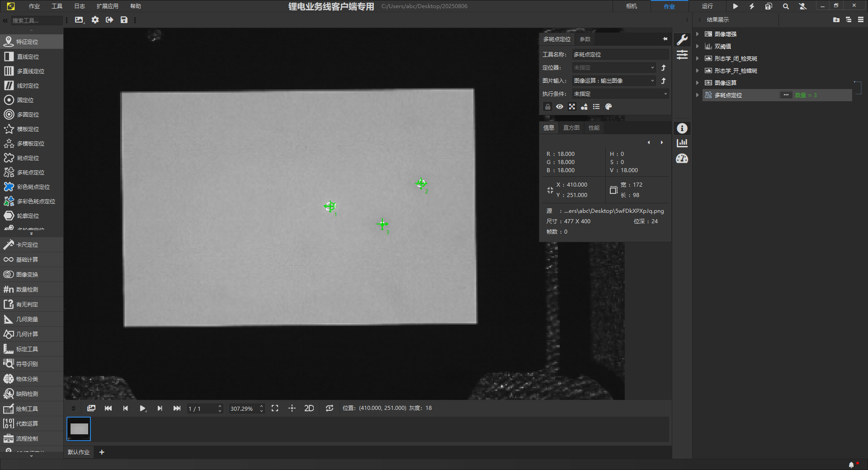868x470 pixels.
Task: Switch to the 直方图 tab
Action: tap(571, 128)
